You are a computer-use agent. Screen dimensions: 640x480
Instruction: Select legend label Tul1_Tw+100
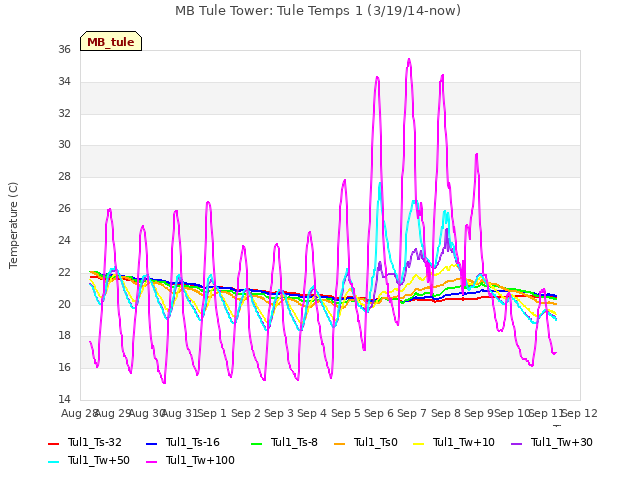click(x=200, y=460)
